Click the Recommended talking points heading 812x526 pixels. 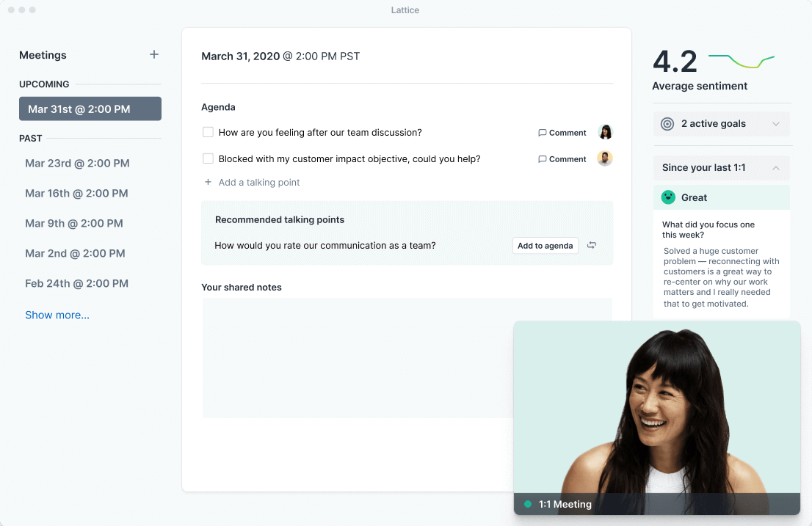click(x=280, y=220)
